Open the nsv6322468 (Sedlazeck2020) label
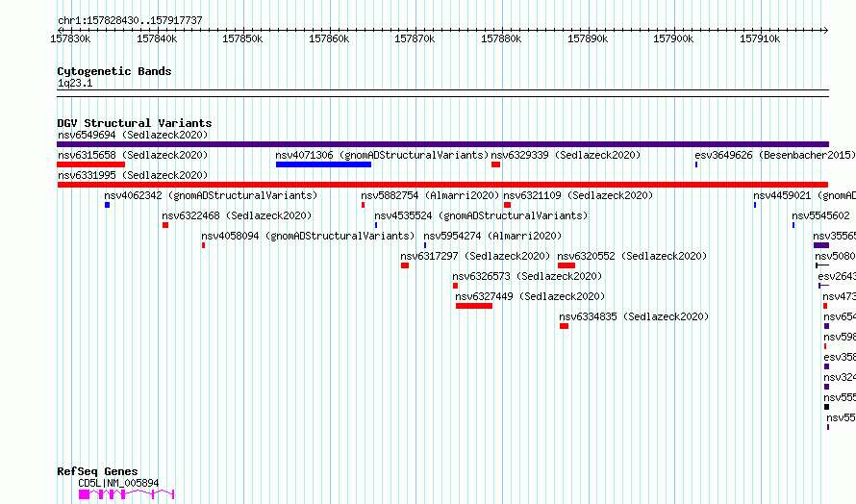The height and width of the screenshot is (504, 856). (x=237, y=215)
